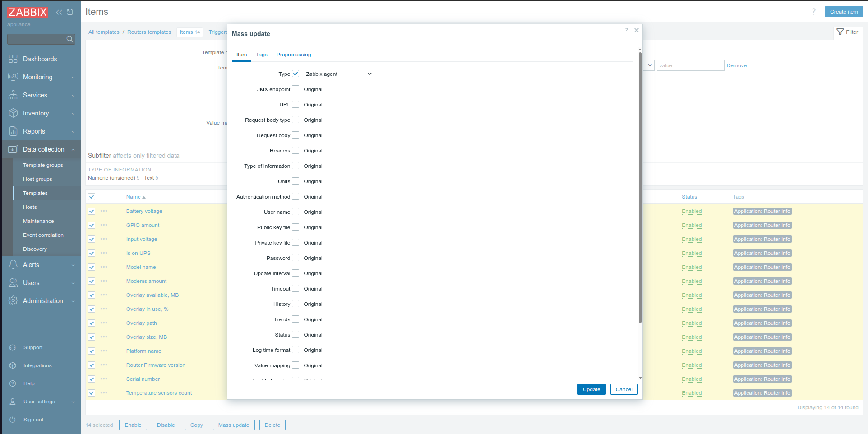Enable the Update interval checkbox
Viewport: 868px width, 434px height.
point(295,273)
